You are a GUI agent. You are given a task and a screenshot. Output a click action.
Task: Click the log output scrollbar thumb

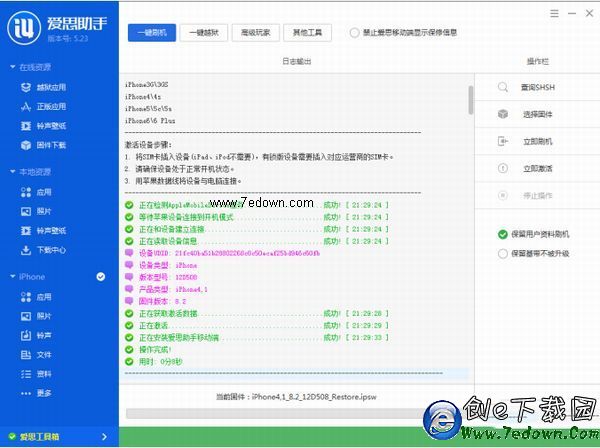(471, 100)
